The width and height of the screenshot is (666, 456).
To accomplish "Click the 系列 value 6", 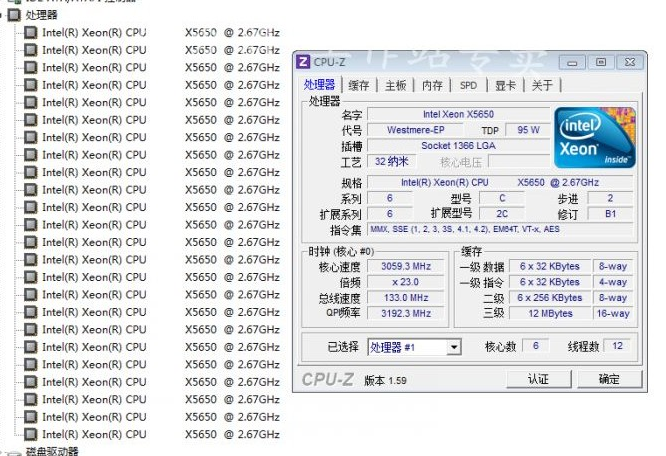I will 389,198.
